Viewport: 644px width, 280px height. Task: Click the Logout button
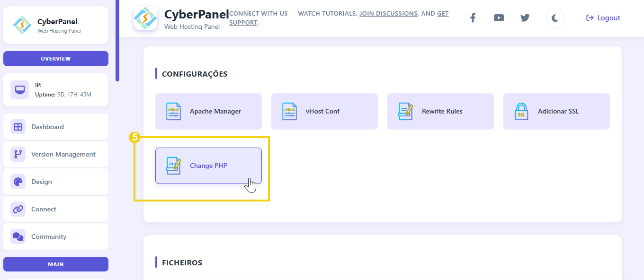click(x=603, y=17)
